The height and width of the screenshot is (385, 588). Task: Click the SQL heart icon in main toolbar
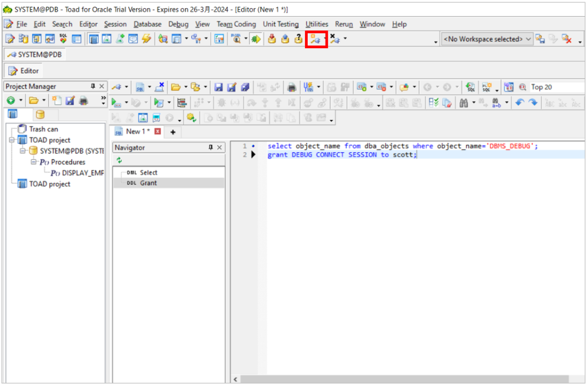[x=63, y=38]
